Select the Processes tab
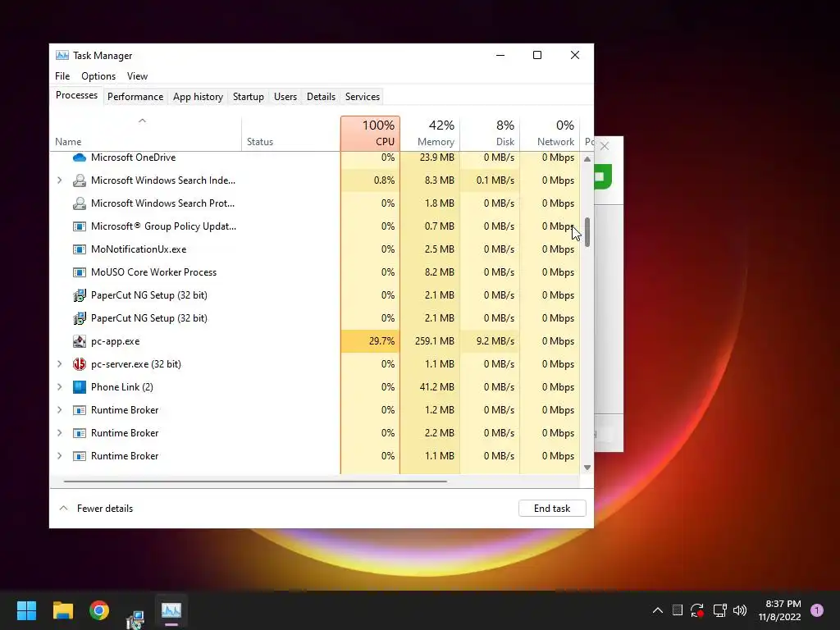840x630 pixels. click(76, 95)
